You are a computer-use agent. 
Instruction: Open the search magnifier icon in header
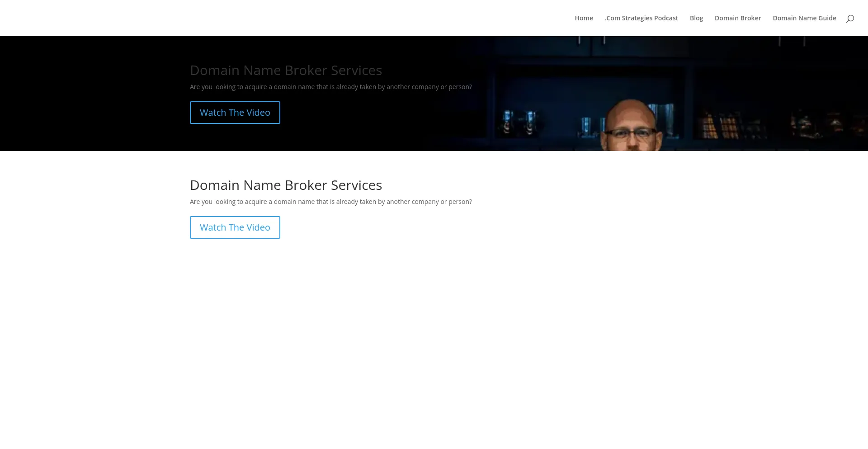(x=850, y=19)
